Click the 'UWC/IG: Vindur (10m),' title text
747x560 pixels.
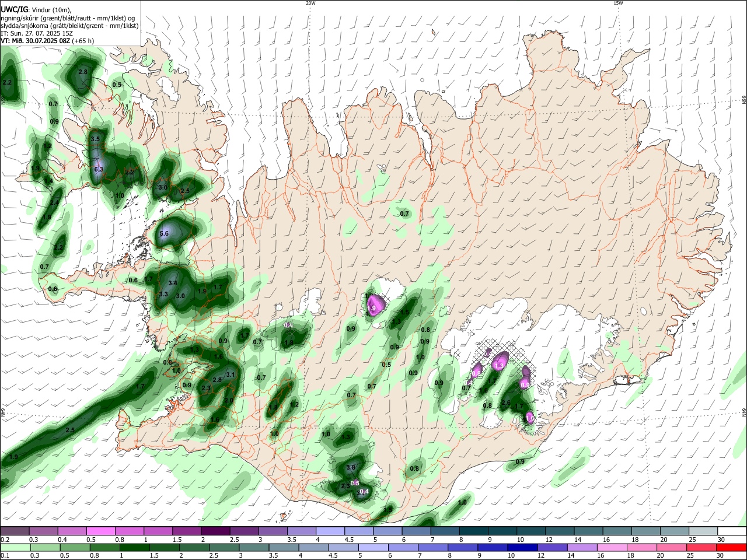point(36,9)
